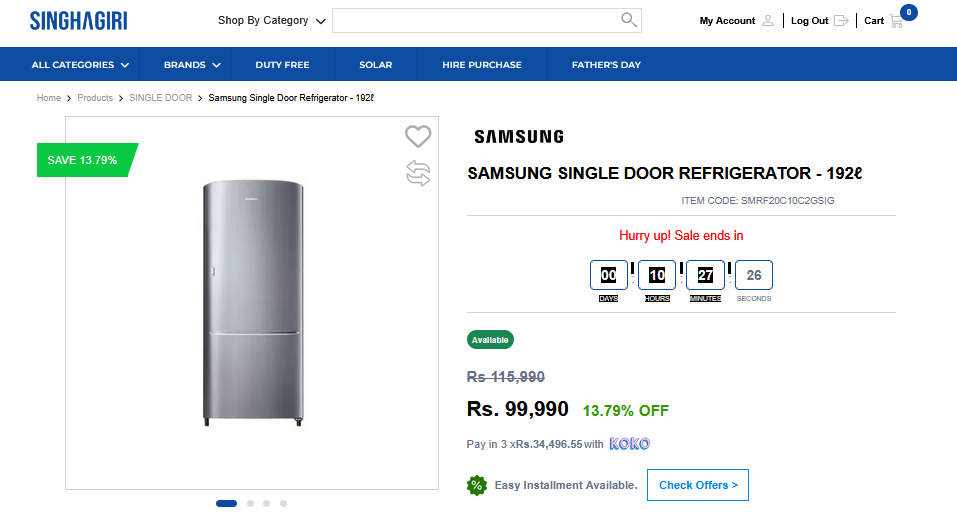The image size is (957, 521).
Task: Expand the Brands dropdown
Action: pos(192,65)
